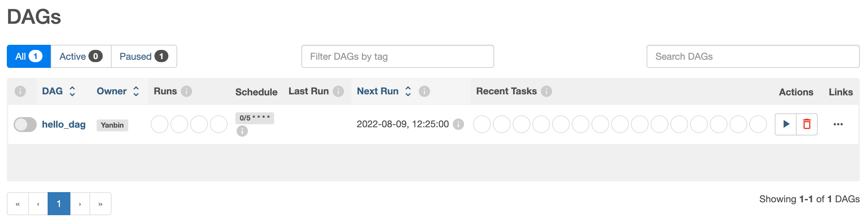Screen dimensions: 868x224
Task: Click the info icon under schedule 0/5
Action: (x=242, y=131)
